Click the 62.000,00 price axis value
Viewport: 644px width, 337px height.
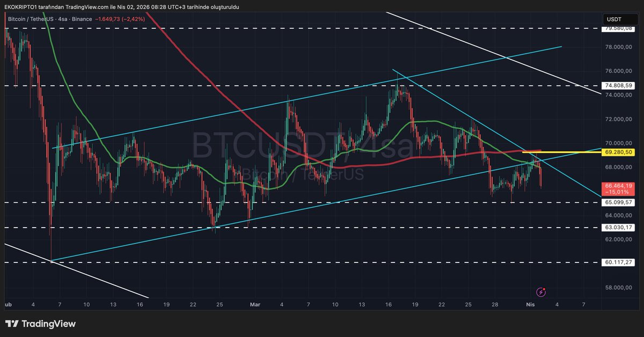click(x=618, y=239)
